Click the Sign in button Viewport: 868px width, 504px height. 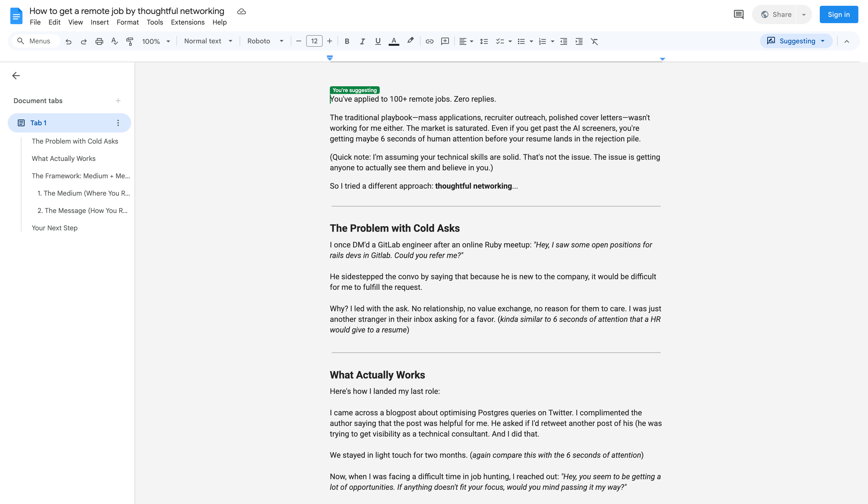pyautogui.click(x=838, y=14)
